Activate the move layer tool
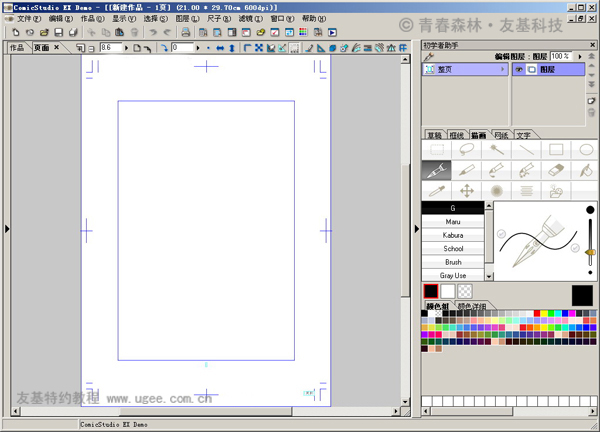The width and height of the screenshot is (600, 432). click(x=466, y=191)
